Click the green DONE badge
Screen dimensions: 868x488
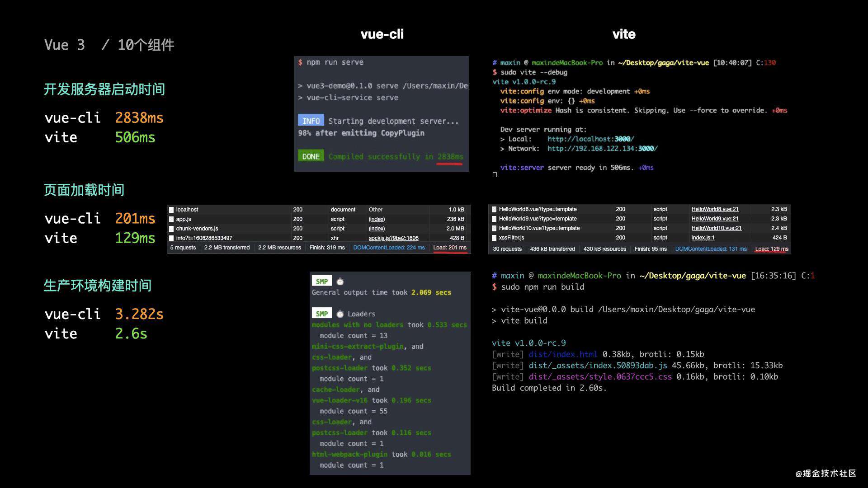pyautogui.click(x=311, y=156)
